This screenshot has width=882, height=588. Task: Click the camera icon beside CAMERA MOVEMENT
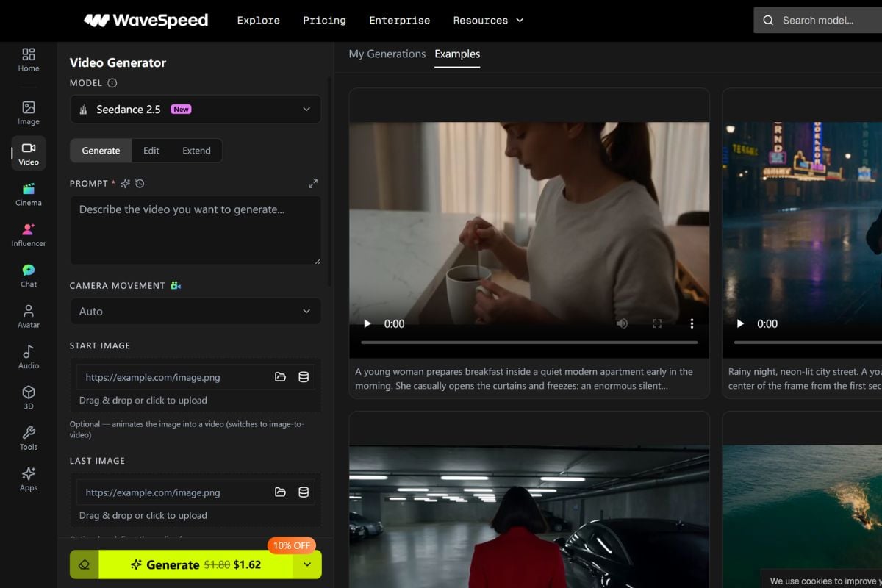click(x=176, y=285)
